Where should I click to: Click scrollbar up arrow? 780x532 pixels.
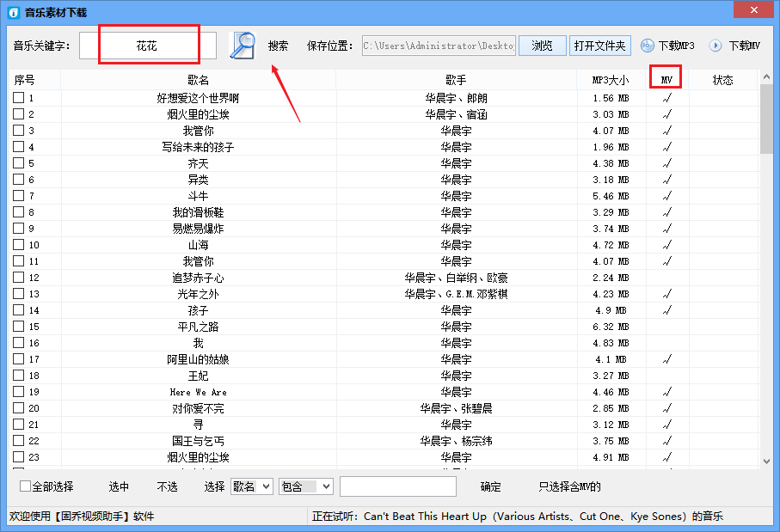(x=766, y=77)
